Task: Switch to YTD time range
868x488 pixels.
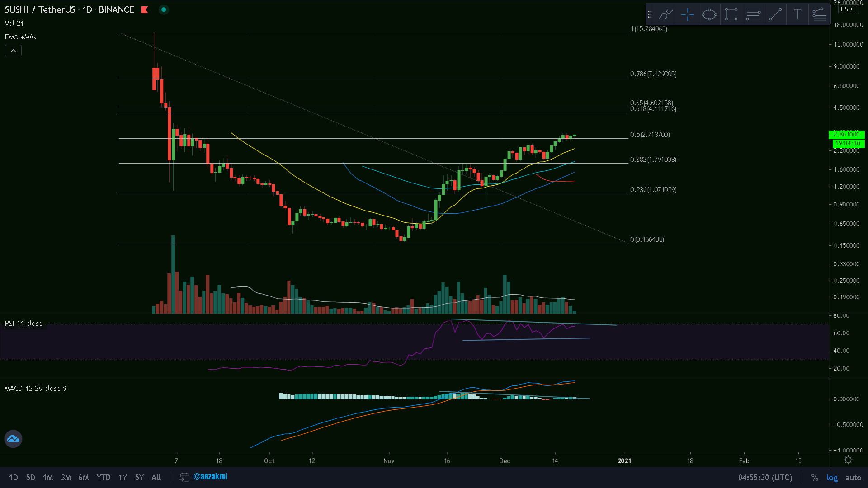Action: point(103,478)
